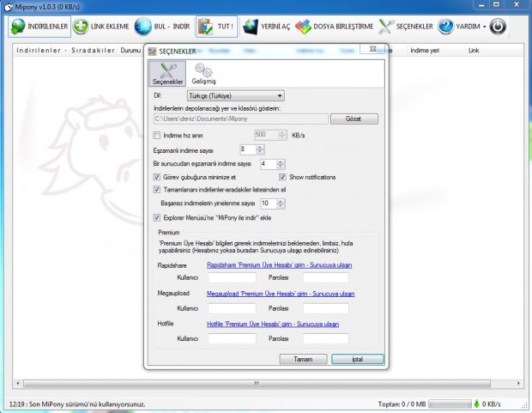Expand the YARDIM dropdown arrow

pos(484,27)
